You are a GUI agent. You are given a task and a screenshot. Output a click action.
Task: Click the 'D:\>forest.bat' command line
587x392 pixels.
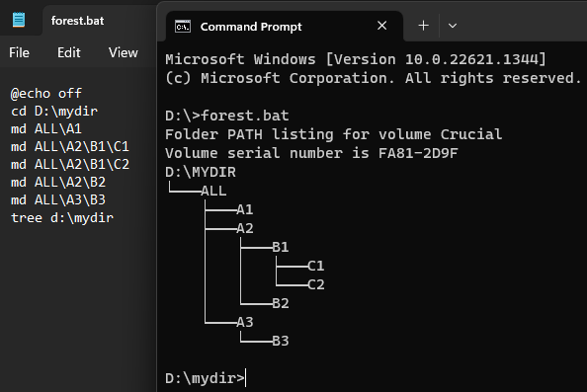click(227, 116)
